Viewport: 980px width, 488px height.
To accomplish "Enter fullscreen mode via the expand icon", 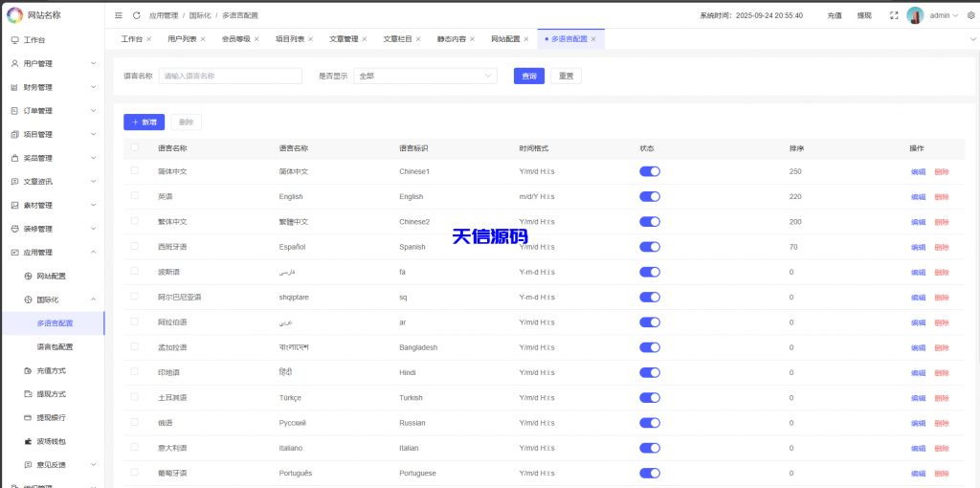I will [x=894, y=15].
